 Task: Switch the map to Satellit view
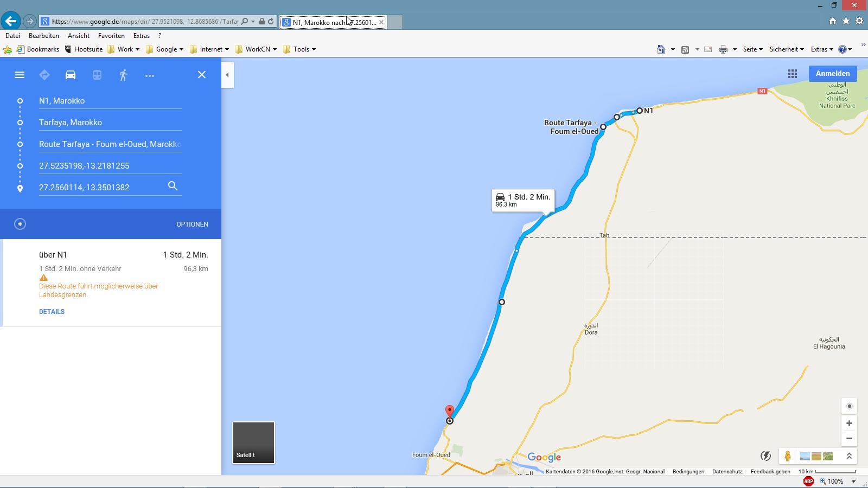253,442
